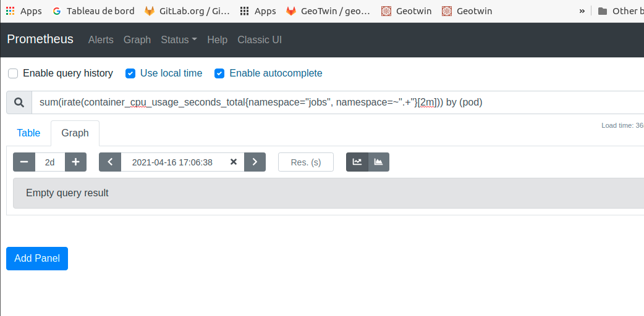This screenshot has width=644, height=316.
Task: Open the Apps grid bookmark beside Tableau de bord
Action: (x=24, y=11)
